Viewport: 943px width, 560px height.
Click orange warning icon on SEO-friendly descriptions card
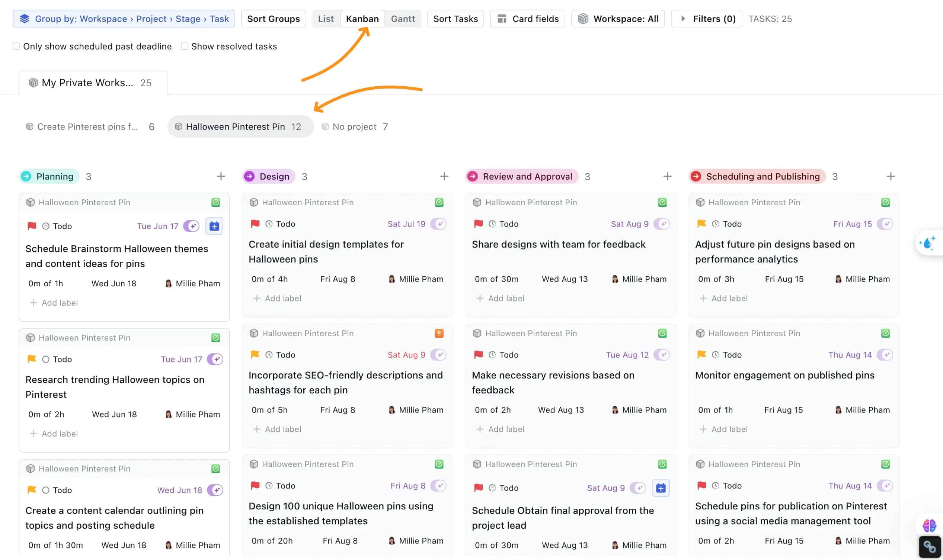click(x=439, y=333)
